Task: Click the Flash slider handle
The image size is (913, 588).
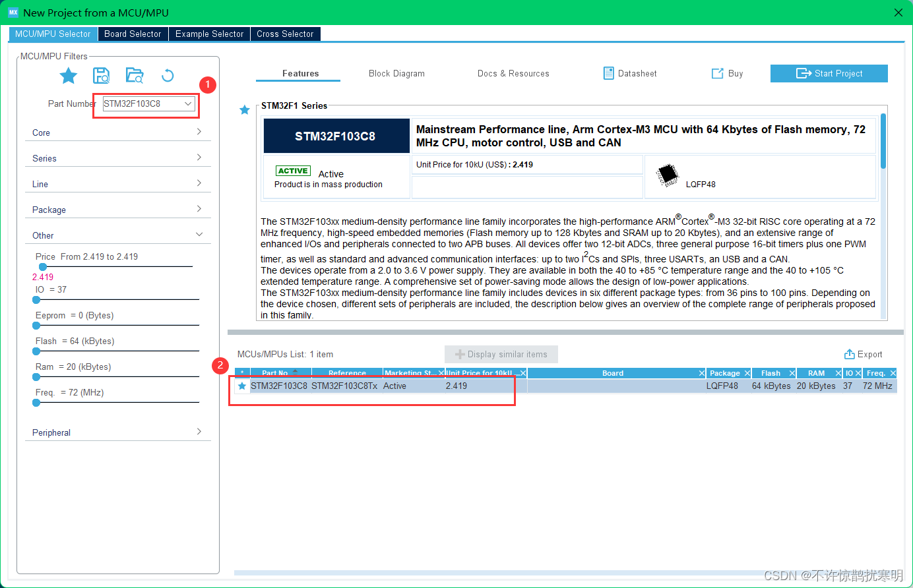Action: [x=36, y=351]
